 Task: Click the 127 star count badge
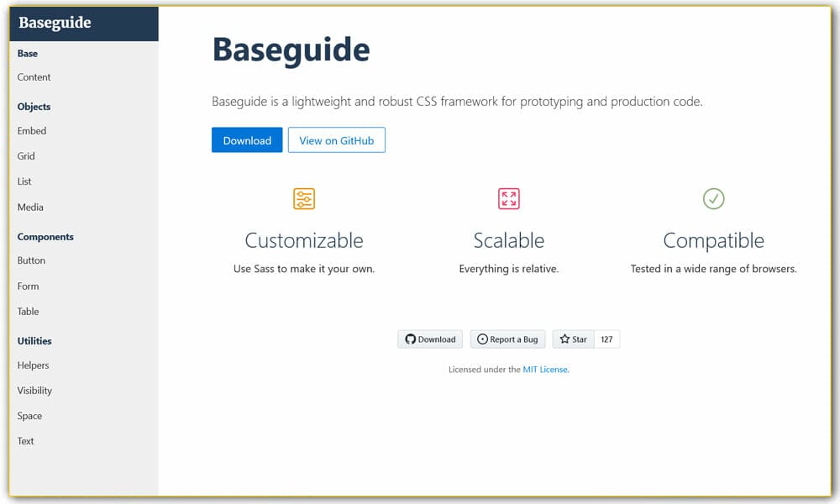(x=607, y=339)
